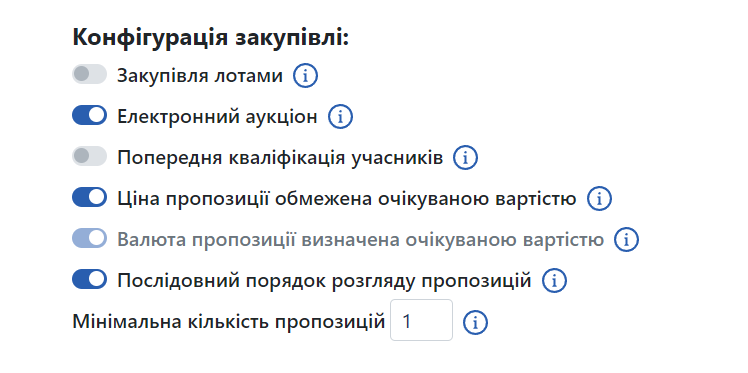Click label Послідовний порядок розгляду пропозицій
748x373 pixels.
tap(324, 281)
